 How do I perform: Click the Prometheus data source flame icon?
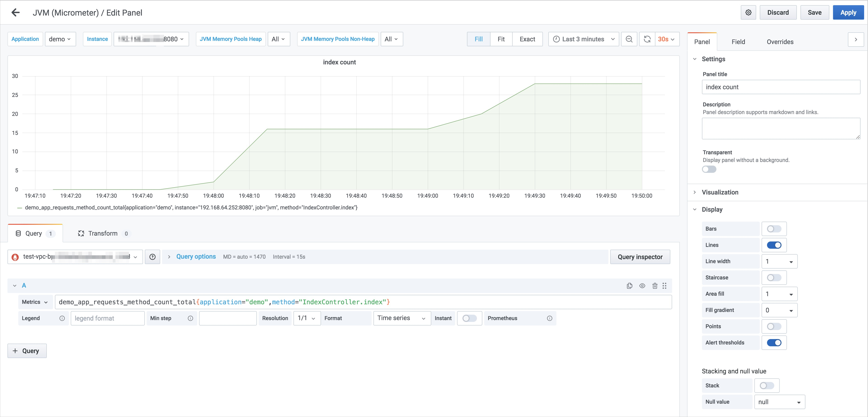point(15,257)
